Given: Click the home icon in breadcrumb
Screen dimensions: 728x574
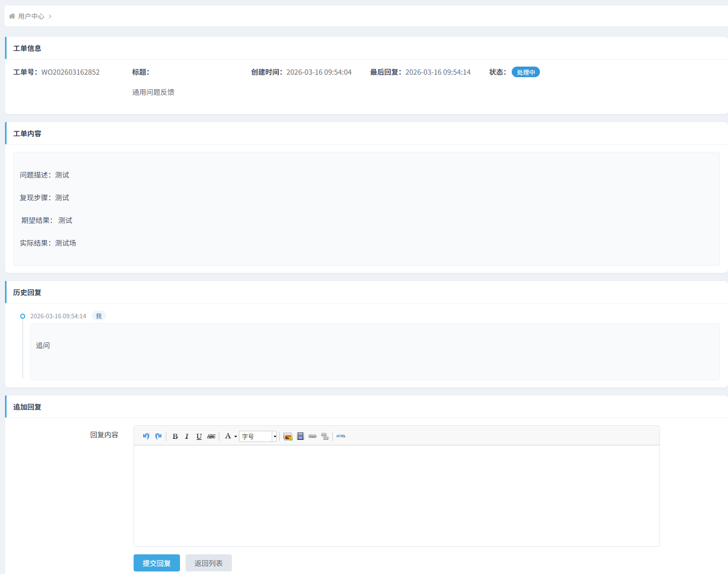Looking at the screenshot, I should 12,16.
